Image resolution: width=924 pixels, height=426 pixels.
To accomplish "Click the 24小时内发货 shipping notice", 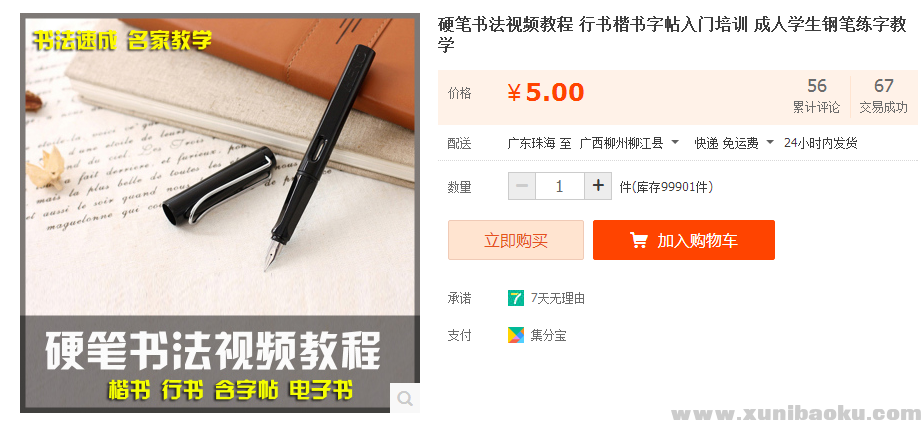I will click(820, 143).
